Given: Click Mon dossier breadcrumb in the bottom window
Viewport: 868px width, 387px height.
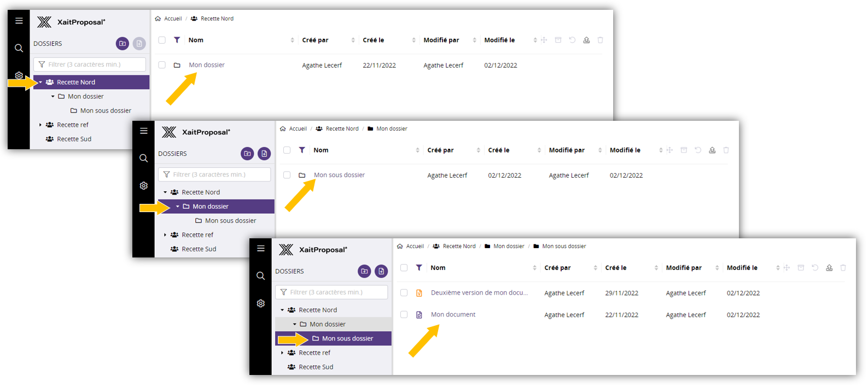Looking at the screenshot, I should coord(509,247).
